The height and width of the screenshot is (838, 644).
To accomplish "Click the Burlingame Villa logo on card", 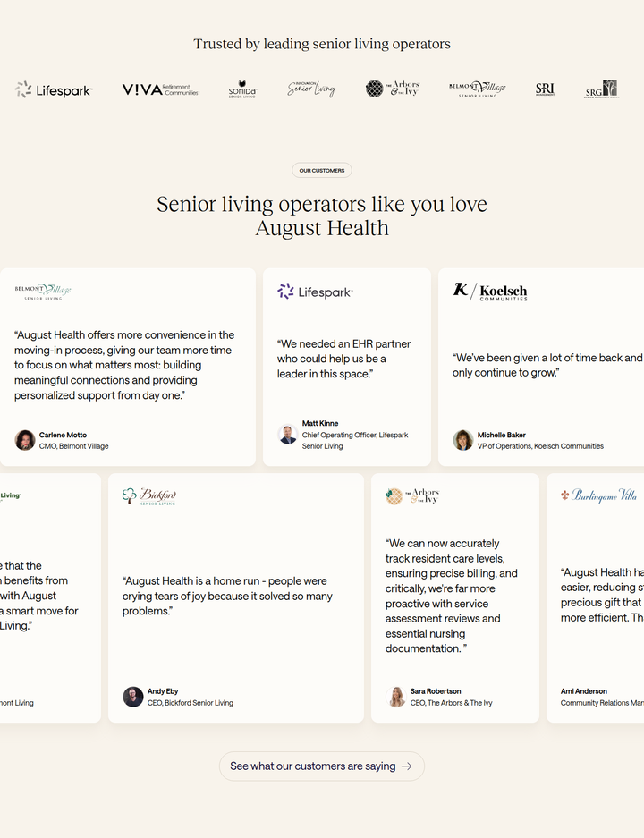I will [598, 495].
